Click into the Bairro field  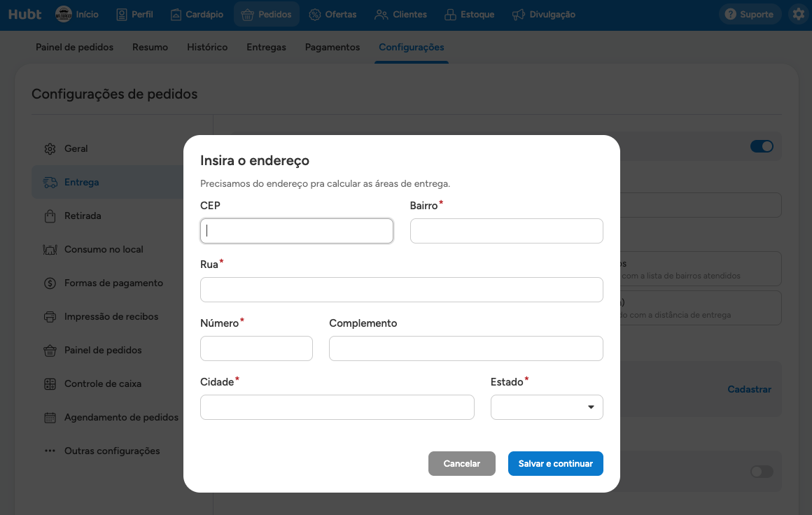point(507,231)
